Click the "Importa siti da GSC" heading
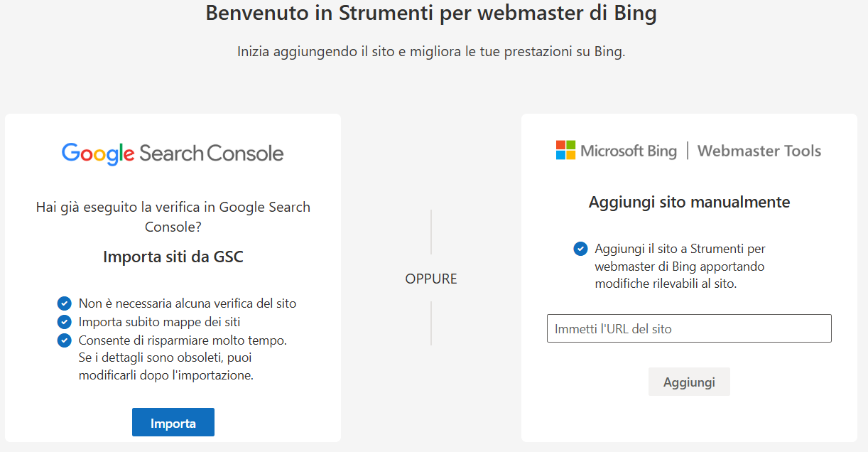Image resolution: width=868 pixels, height=452 pixels. 173,257
